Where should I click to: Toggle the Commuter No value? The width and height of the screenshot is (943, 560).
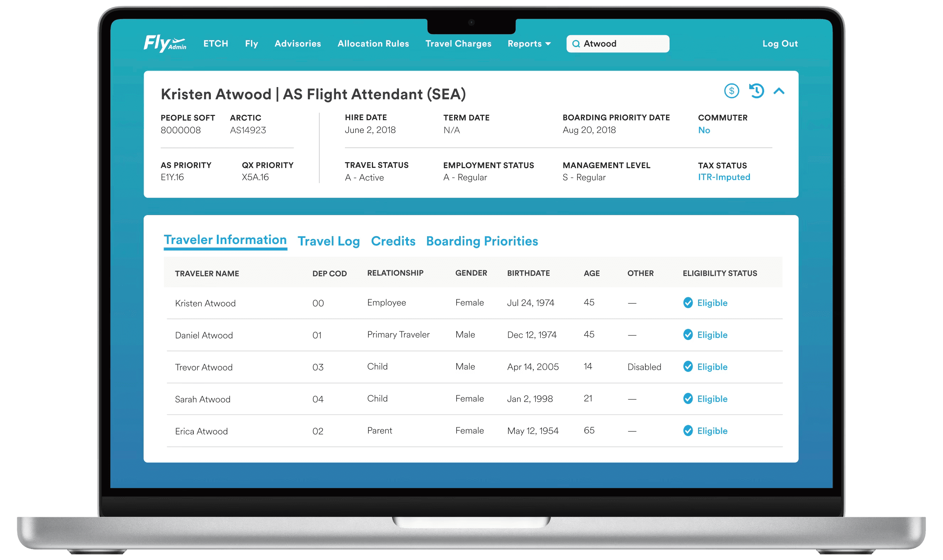tap(704, 130)
